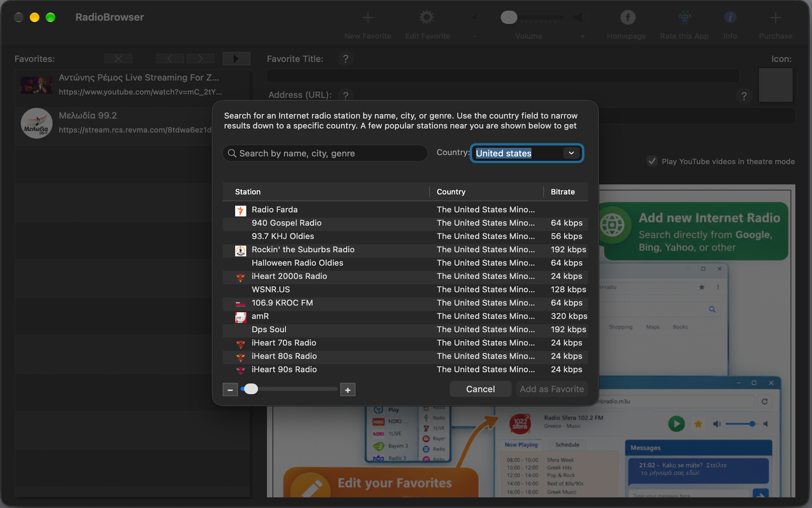Image resolution: width=812 pixels, height=508 pixels.
Task: Click the volume down speaker icon
Action: coord(475,17)
